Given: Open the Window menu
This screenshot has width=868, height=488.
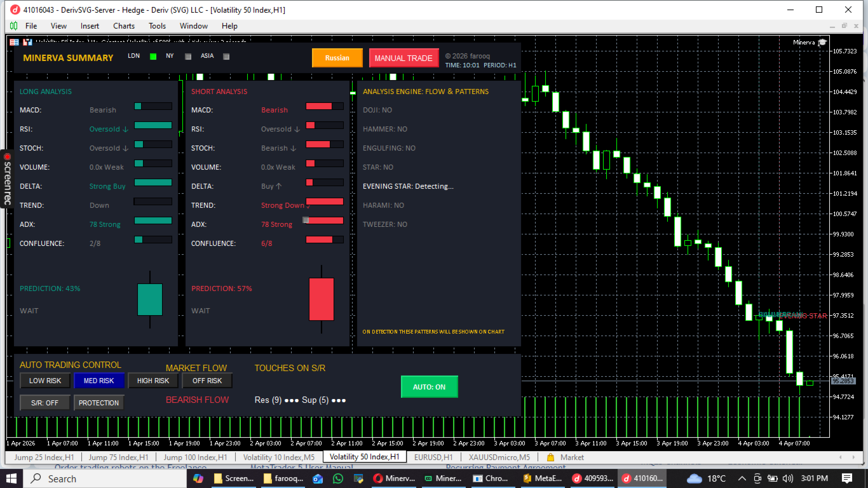Looking at the screenshot, I should (x=194, y=26).
